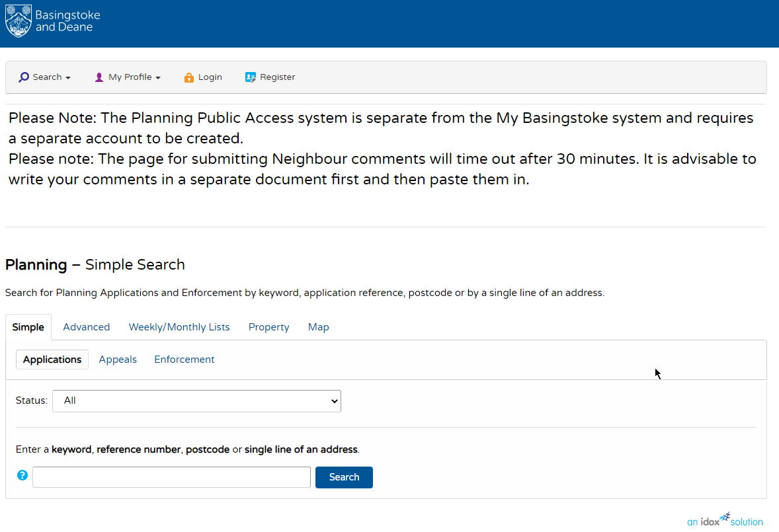Switch to the Appeals sub-tab
Viewport: 779px width, 532px height.
pos(118,360)
